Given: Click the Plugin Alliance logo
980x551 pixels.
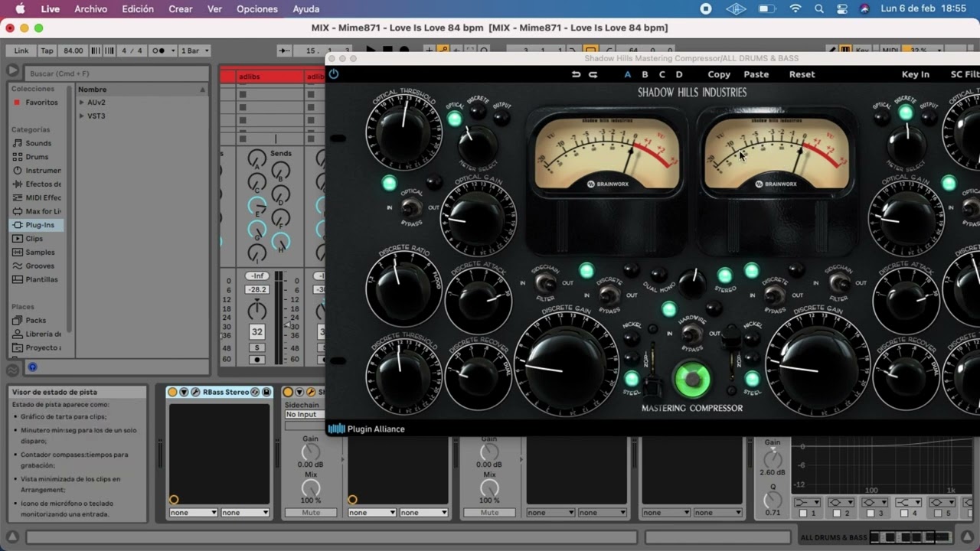Looking at the screenshot, I should pos(367,429).
